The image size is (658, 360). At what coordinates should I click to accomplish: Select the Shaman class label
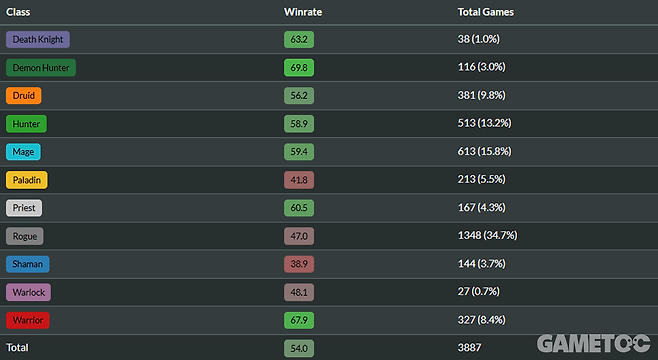pyautogui.click(x=27, y=264)
